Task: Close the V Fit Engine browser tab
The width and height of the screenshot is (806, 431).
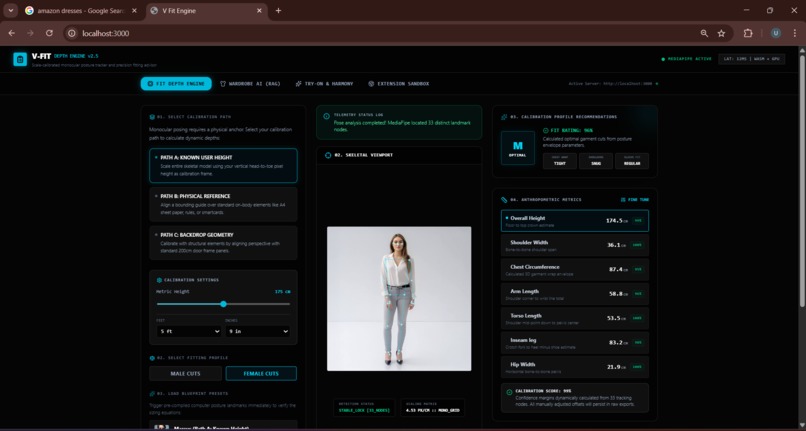Action: click(259, 11)
